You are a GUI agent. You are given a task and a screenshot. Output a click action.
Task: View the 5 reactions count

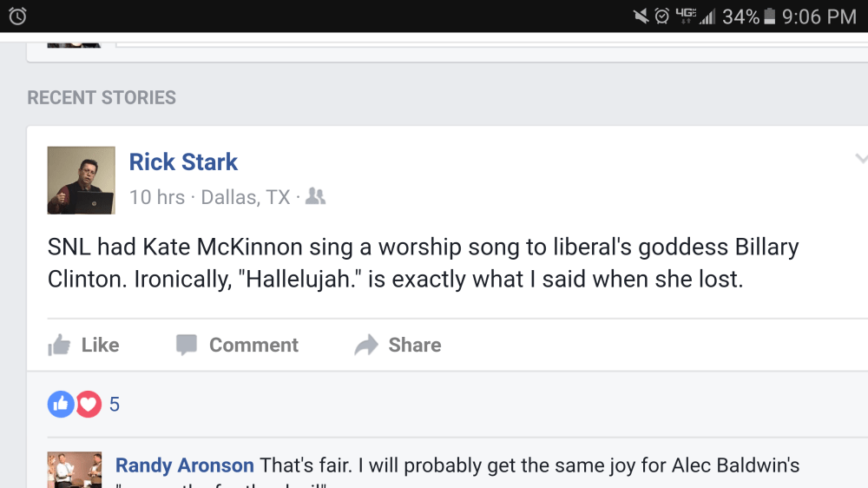click(115, 405)
